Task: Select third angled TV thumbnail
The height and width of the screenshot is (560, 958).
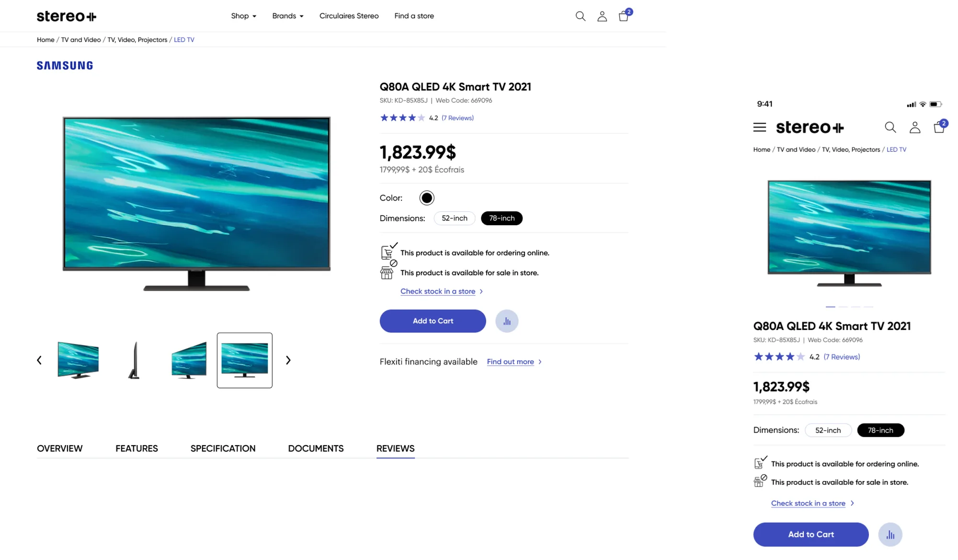Action: point(189,360)
